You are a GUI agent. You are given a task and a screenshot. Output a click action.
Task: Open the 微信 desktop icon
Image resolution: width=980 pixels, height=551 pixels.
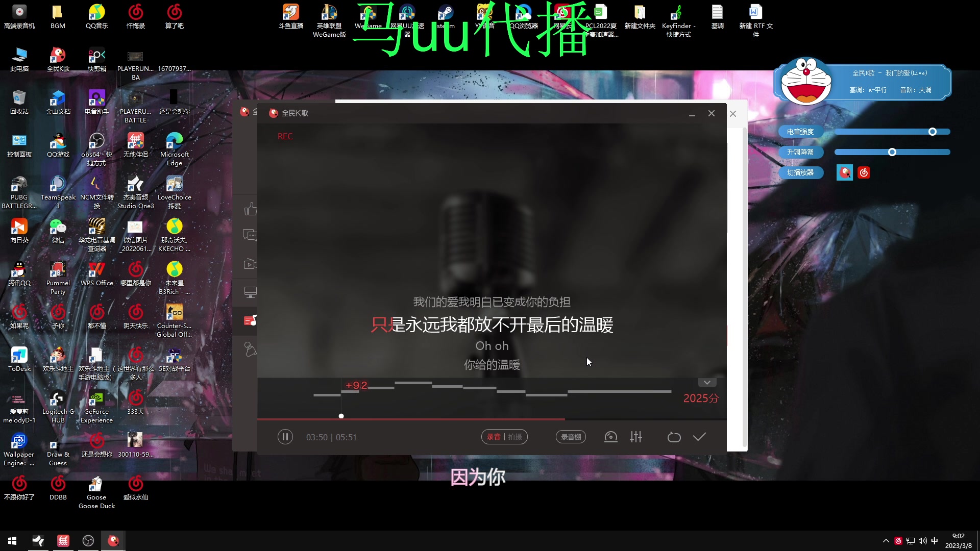(58, 231)
